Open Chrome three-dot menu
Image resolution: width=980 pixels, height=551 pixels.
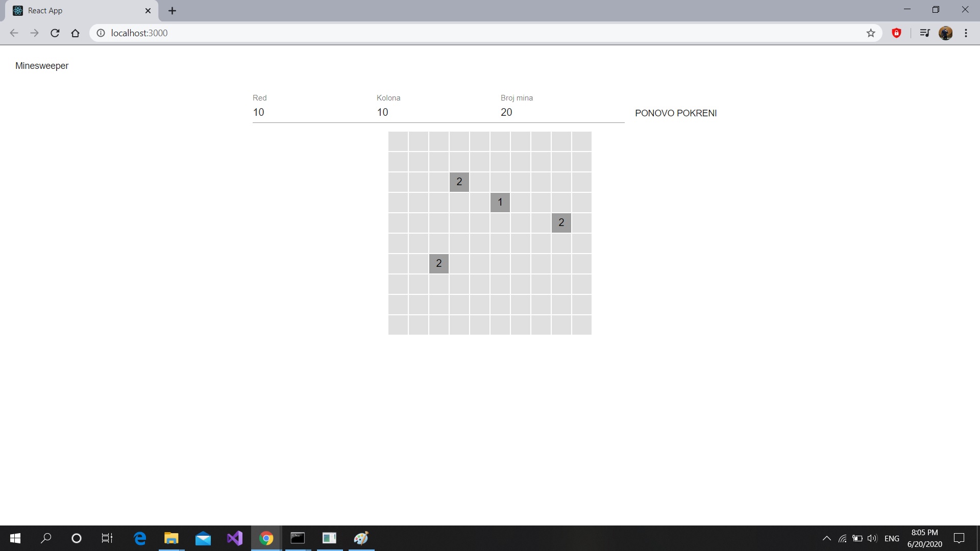pyautogui.click(x=966, y=33)
